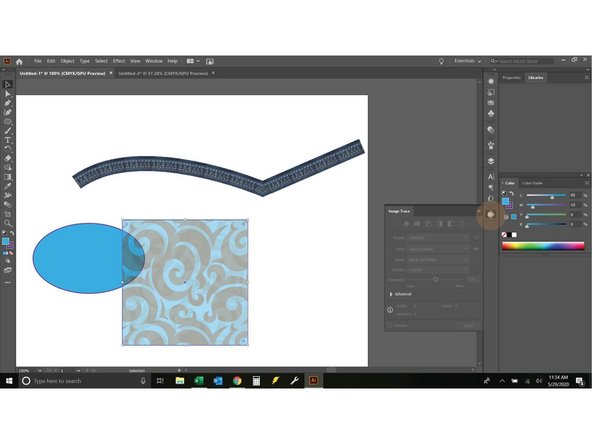Open the Layers panel icon in dock
Screen dimensions: 592x444
click(x=490, y=161)
